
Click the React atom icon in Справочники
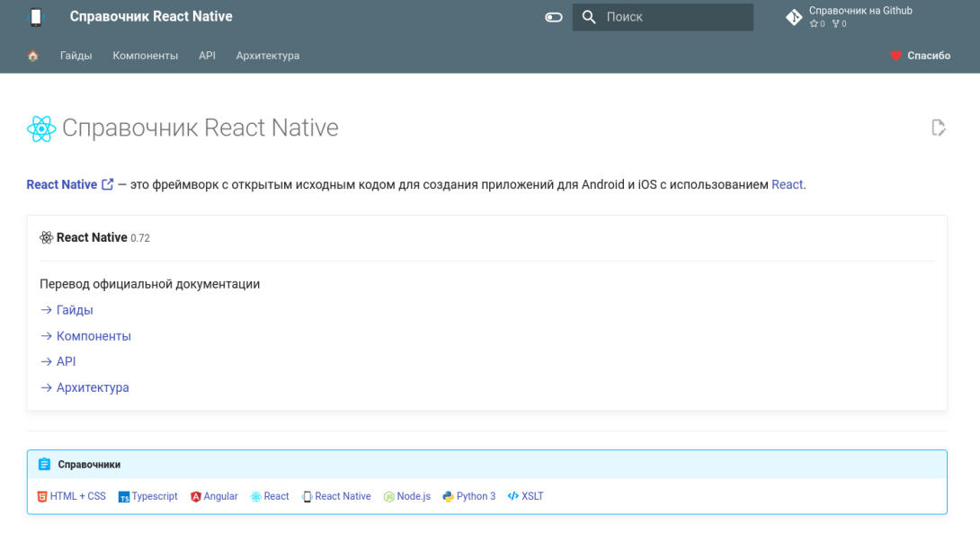coord(255,497)
